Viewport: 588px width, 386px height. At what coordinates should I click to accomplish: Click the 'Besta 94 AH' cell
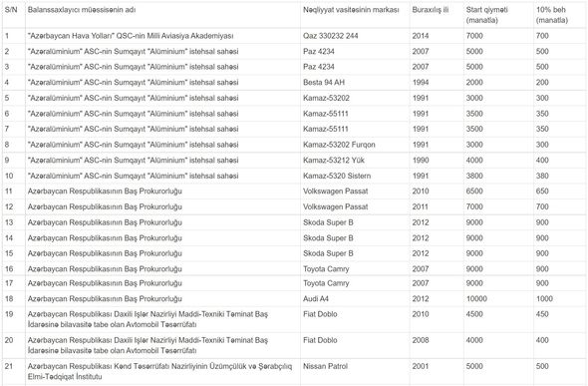pos(324,83)
